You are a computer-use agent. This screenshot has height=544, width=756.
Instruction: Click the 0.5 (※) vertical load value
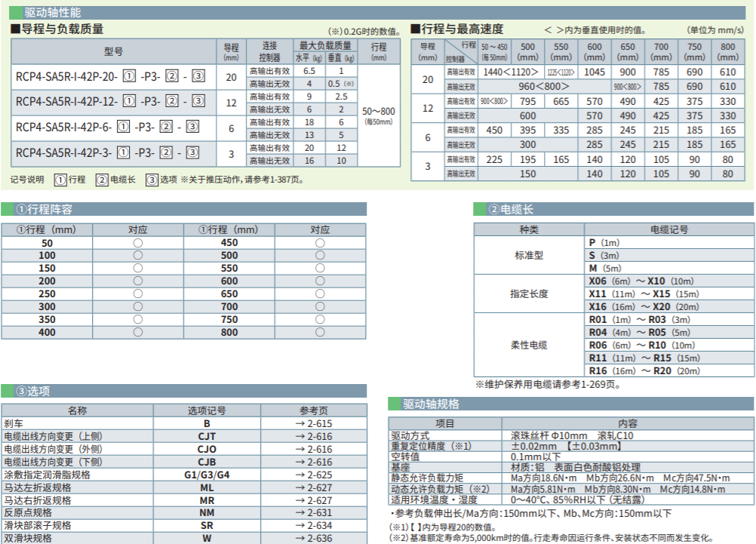[341, 84]
